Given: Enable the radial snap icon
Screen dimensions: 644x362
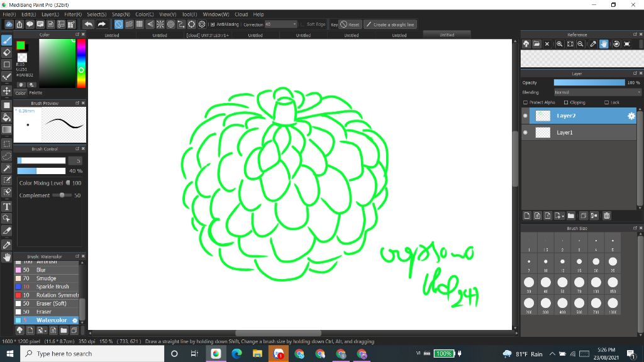Looking at the screenshot, I should 160,25.
